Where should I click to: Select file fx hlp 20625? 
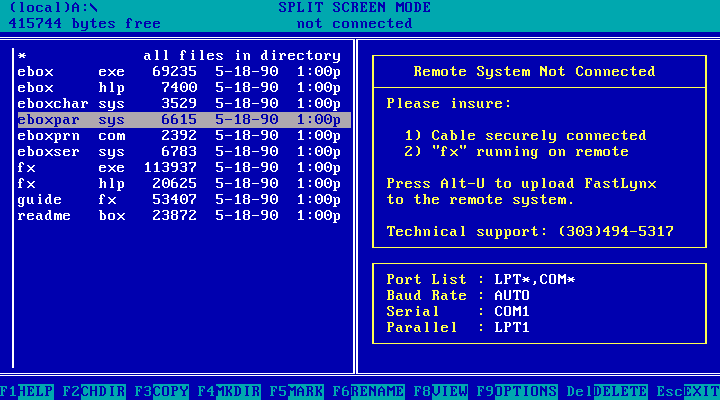(180, 184)
